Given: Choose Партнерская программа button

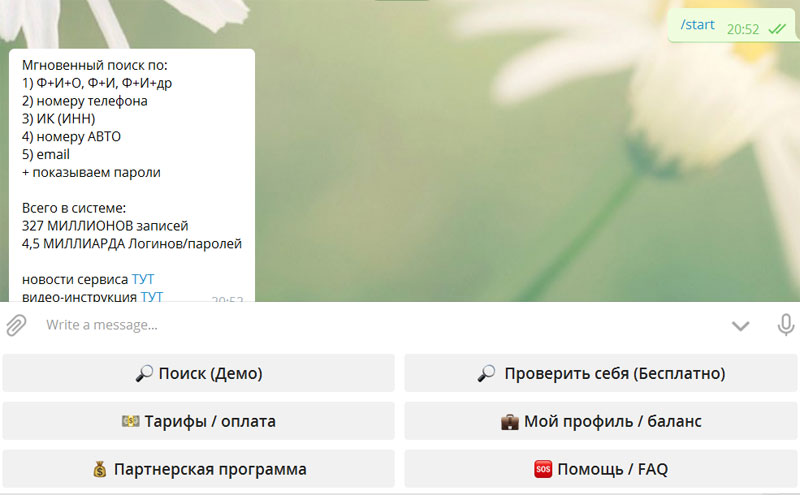Looking at the screenshot, I should coord(198,469).
